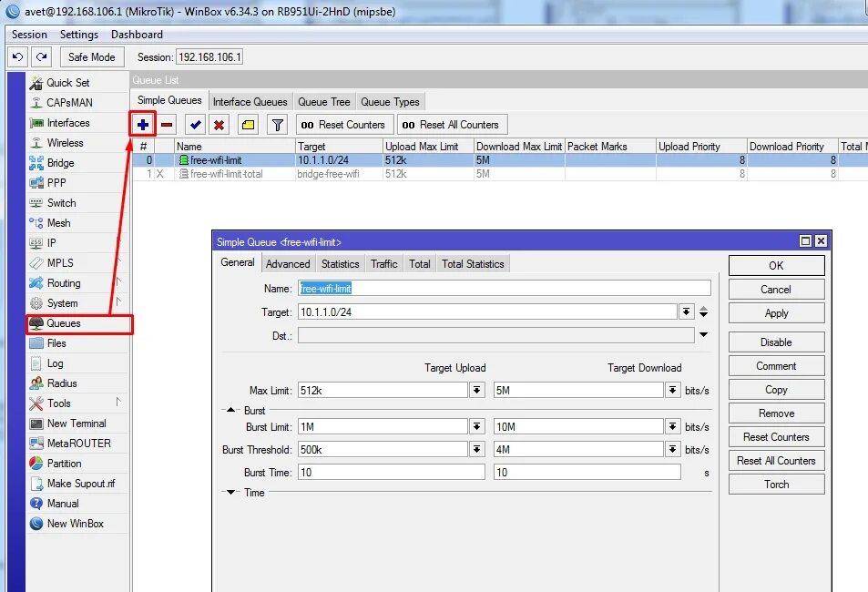Enable selected queue with checkmark icon
Image resolution: width=868 pixels, height=592 pixels.
[195, 125]
